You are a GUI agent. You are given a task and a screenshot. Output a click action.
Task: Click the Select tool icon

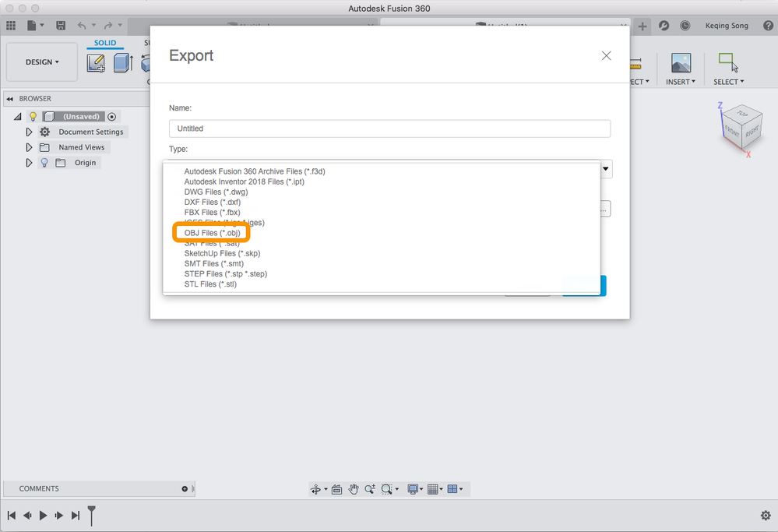[728, 62]
